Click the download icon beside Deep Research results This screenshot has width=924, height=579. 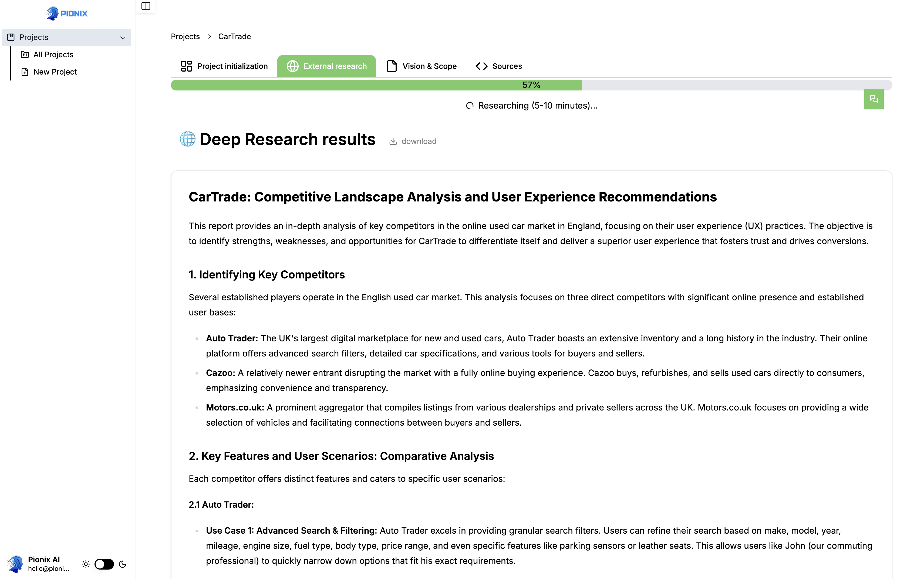[393, 141]
